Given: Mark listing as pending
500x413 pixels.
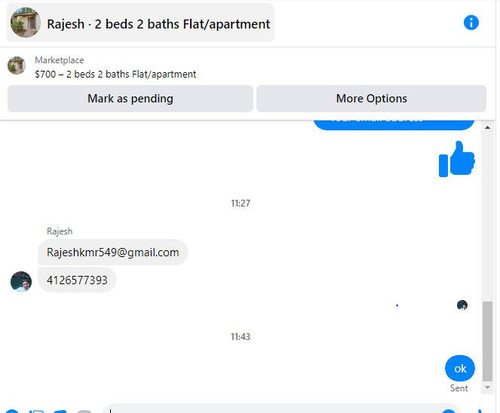Looking at the screenshot, I should (130, 99).
